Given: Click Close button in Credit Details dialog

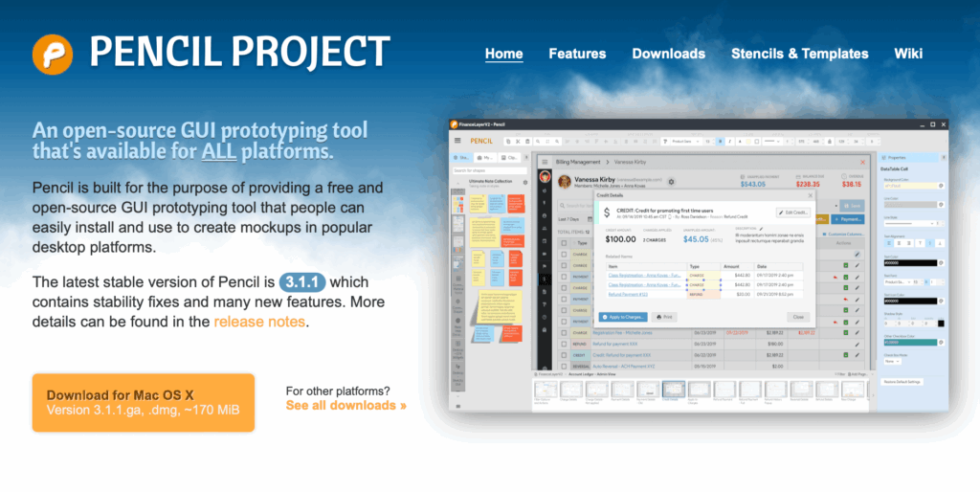Looking at the screenshot, I should coord(798,318).
